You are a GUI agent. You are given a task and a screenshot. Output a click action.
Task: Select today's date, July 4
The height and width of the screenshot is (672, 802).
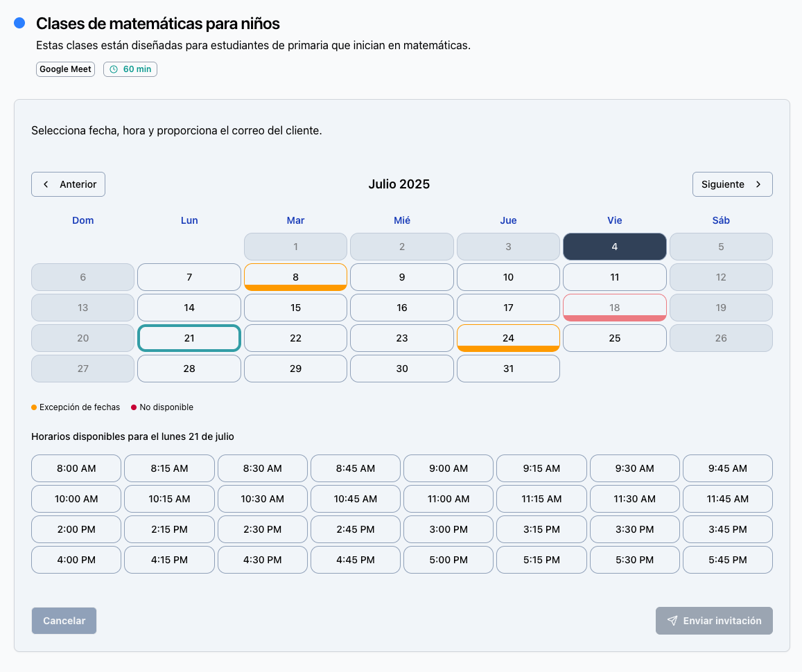click(x=614, y=247)
